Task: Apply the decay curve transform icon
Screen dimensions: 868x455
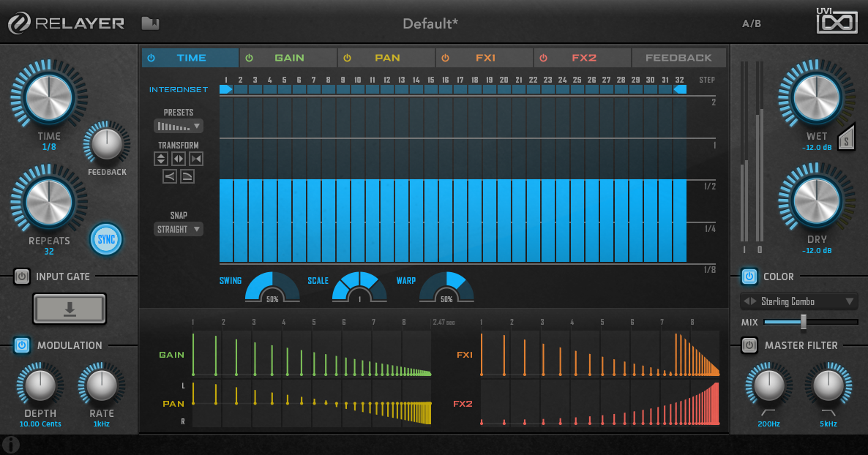Action: click(x=187, y=176)
